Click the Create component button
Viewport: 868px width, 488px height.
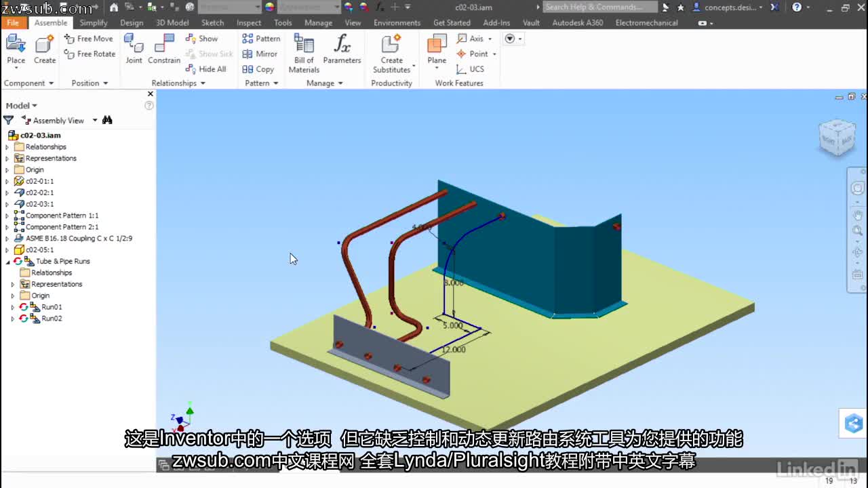(x=44, y=49)
